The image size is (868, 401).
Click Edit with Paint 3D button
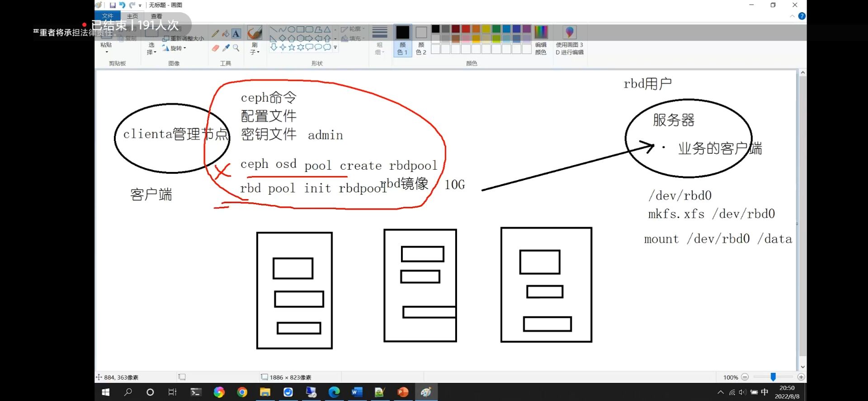[569, 40]
